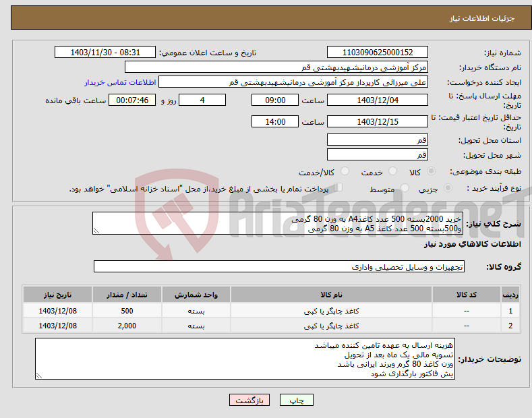Select the جزیی purchase type radio

tap(448, 188)
